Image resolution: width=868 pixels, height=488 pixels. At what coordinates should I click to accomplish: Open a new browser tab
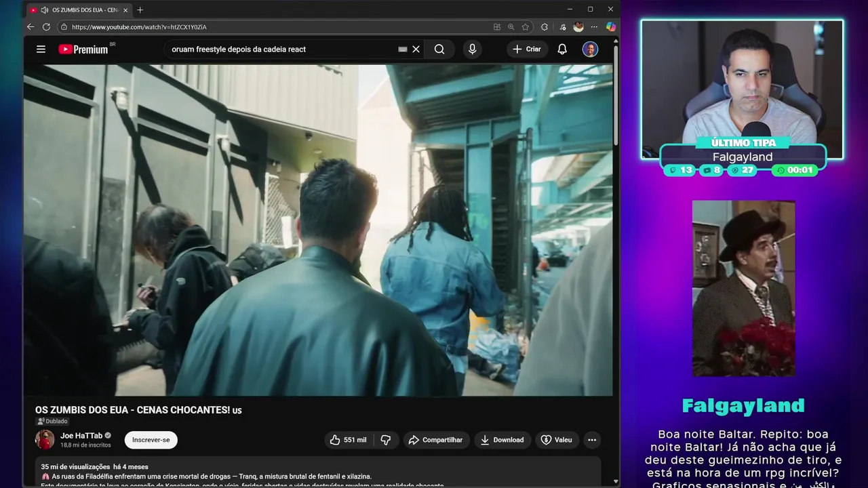pyautogui.click(x=140, y=10)
